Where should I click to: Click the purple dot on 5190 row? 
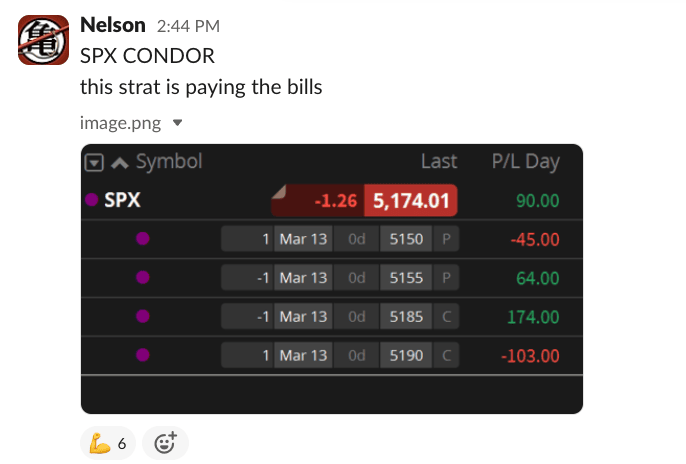(x=142, y=355)
